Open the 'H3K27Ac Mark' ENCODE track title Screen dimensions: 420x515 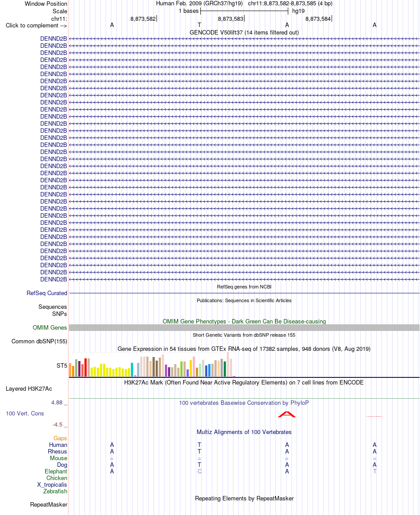244,382
